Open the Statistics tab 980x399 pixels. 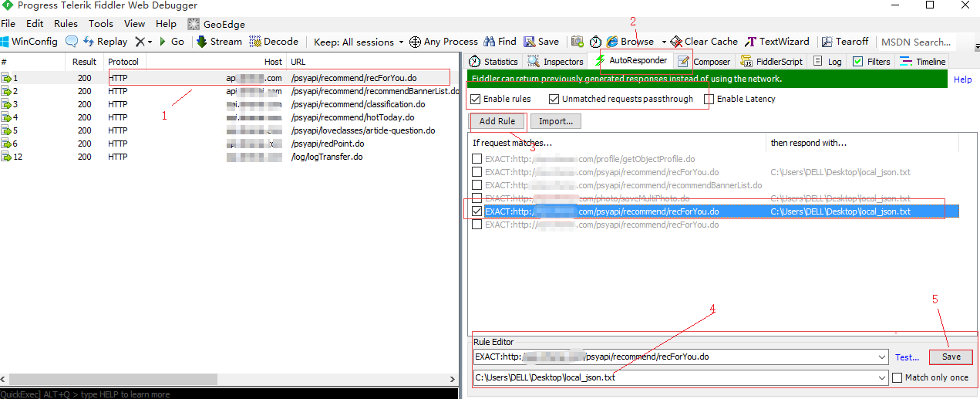tap(493, 62)
